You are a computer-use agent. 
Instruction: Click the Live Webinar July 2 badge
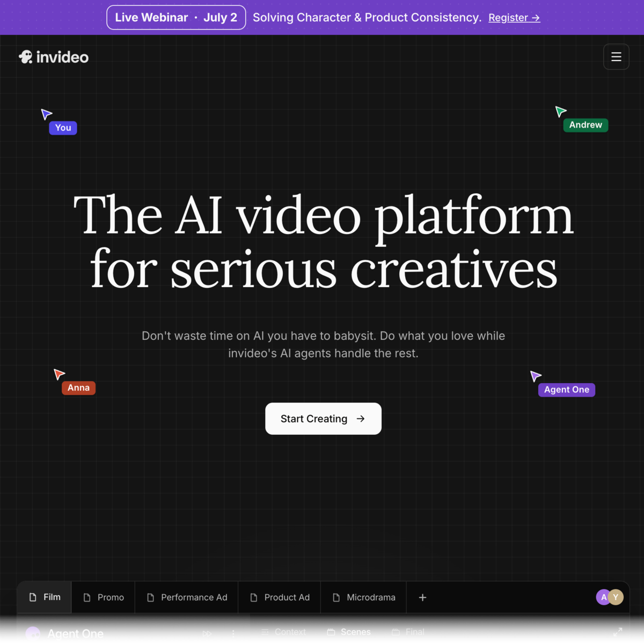coord(176,18)
